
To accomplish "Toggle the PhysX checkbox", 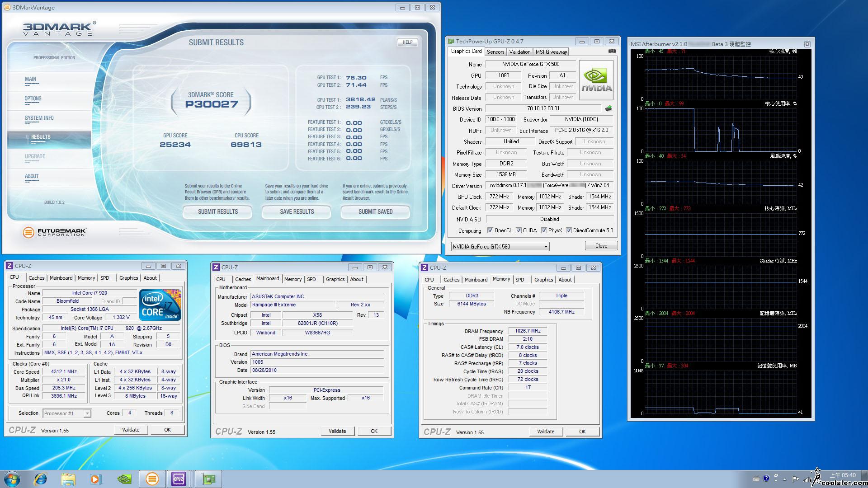I will (x=544, y=230).
